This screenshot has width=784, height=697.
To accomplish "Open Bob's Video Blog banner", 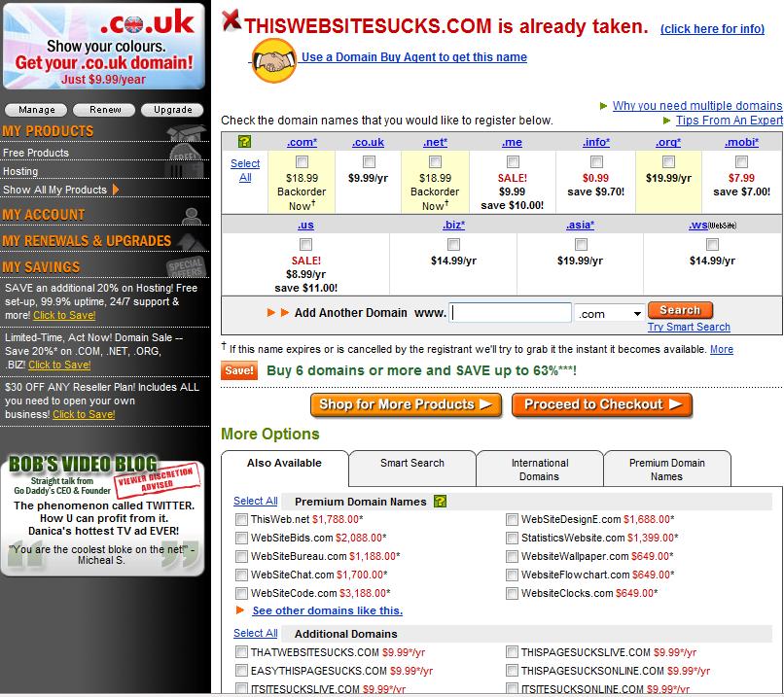I will coord(102,515).
